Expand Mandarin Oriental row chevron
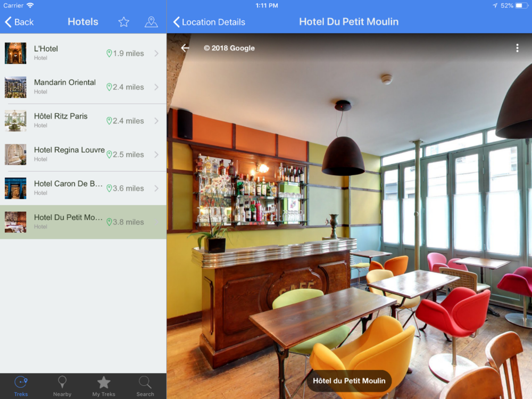 pos(156,87)
